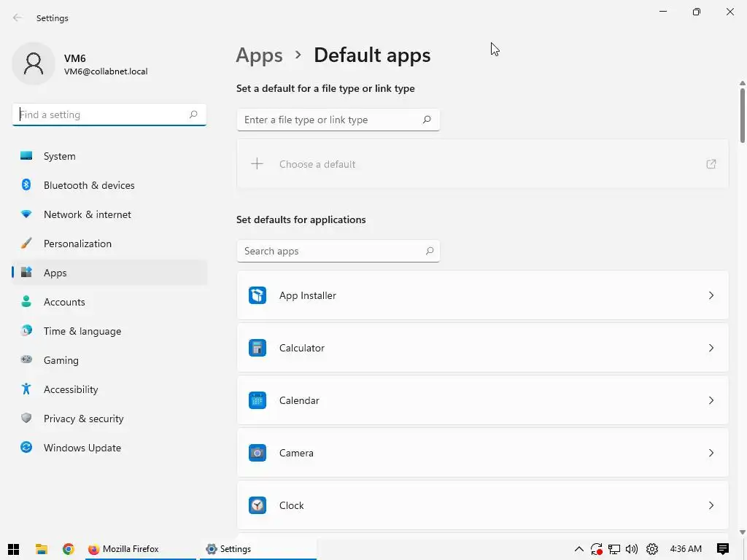Show hidden icons in system tray

tap(578, 549)
